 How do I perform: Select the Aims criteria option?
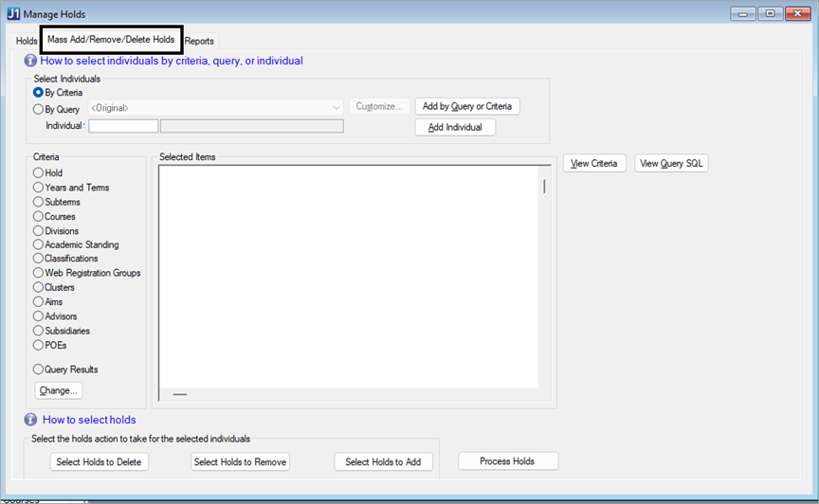point(38,302)
